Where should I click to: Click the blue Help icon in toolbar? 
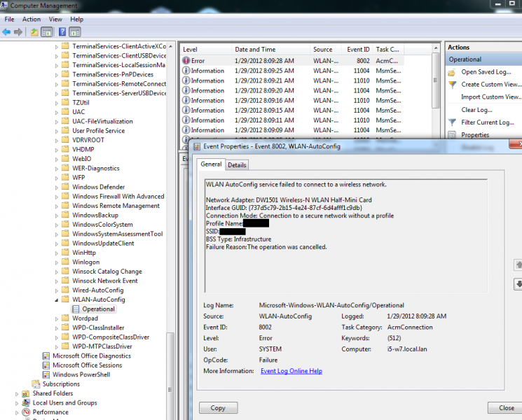(62, 32)
